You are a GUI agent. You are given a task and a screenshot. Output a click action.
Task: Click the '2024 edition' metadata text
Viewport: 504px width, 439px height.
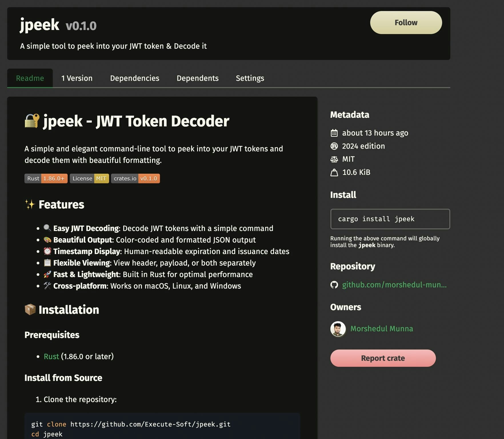(363, 146)
